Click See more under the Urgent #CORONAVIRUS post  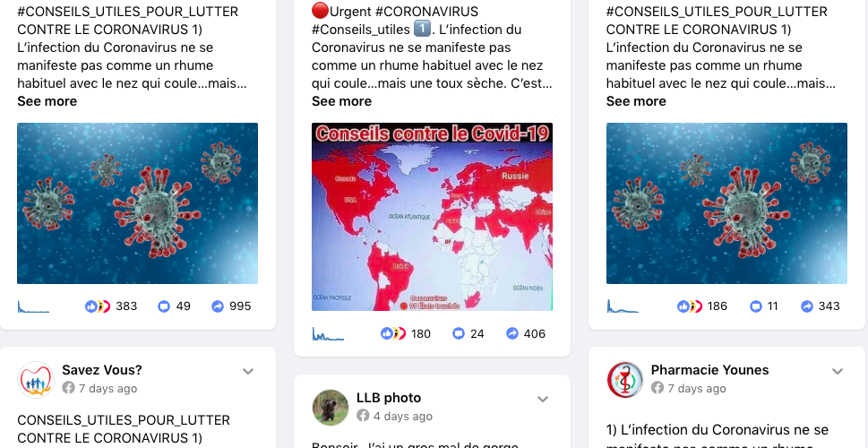pyautogui.click(x=341, y=101)
